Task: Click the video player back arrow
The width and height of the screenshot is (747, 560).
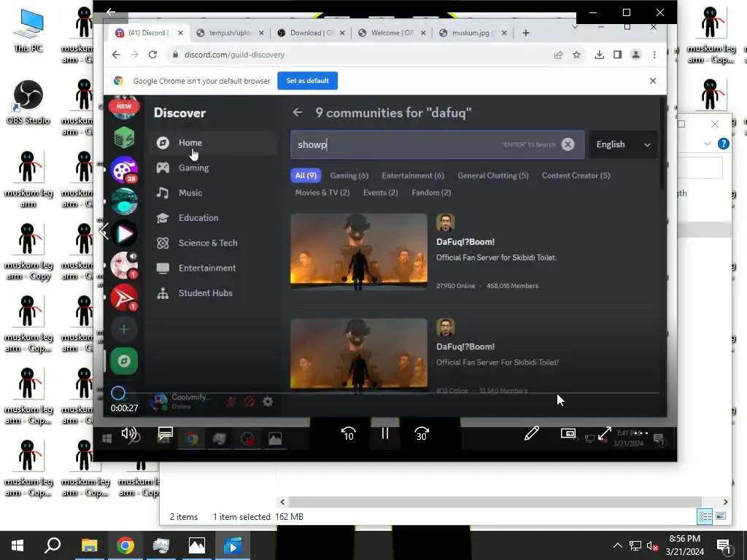Action: tap(111, 12)
